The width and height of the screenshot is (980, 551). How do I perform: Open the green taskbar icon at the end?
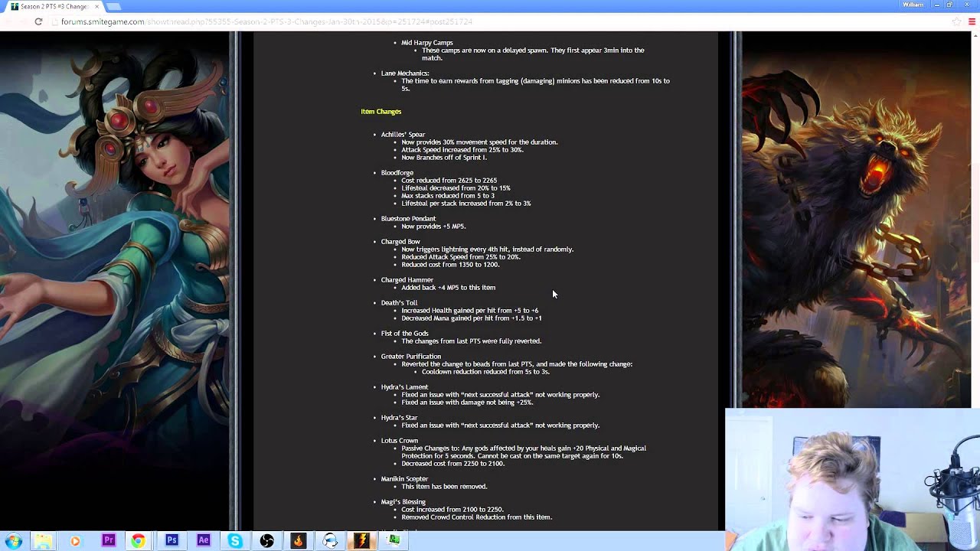[394, 541]
